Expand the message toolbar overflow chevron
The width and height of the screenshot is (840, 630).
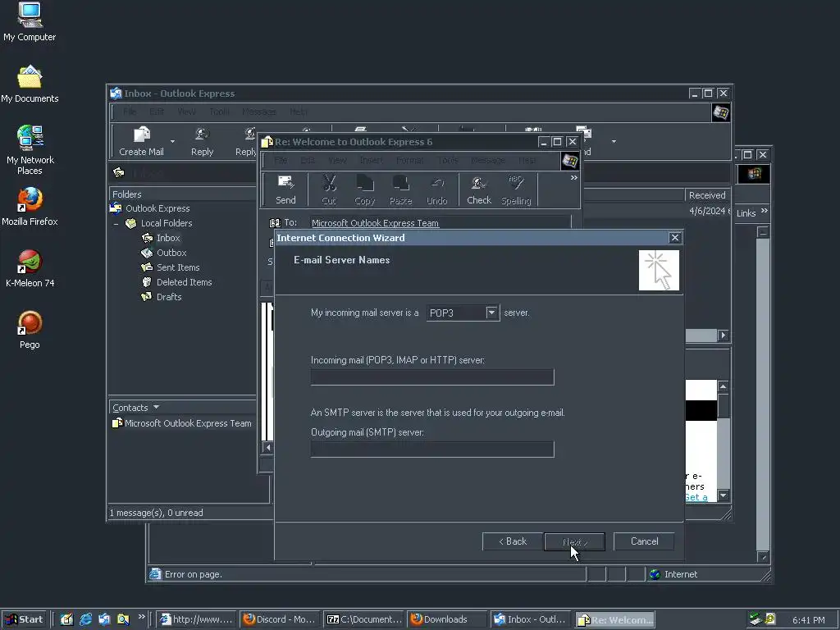pyautogui.click(x=573, y=178)
